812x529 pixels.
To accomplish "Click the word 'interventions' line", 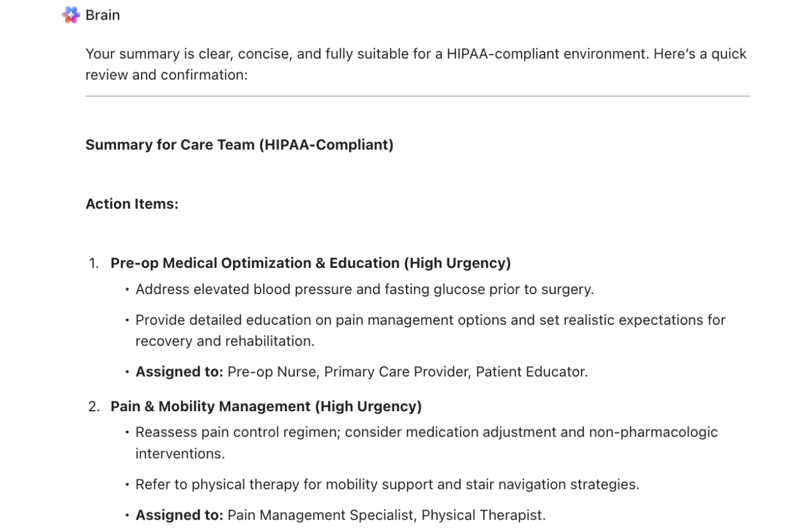I will [x=180, y=454].
